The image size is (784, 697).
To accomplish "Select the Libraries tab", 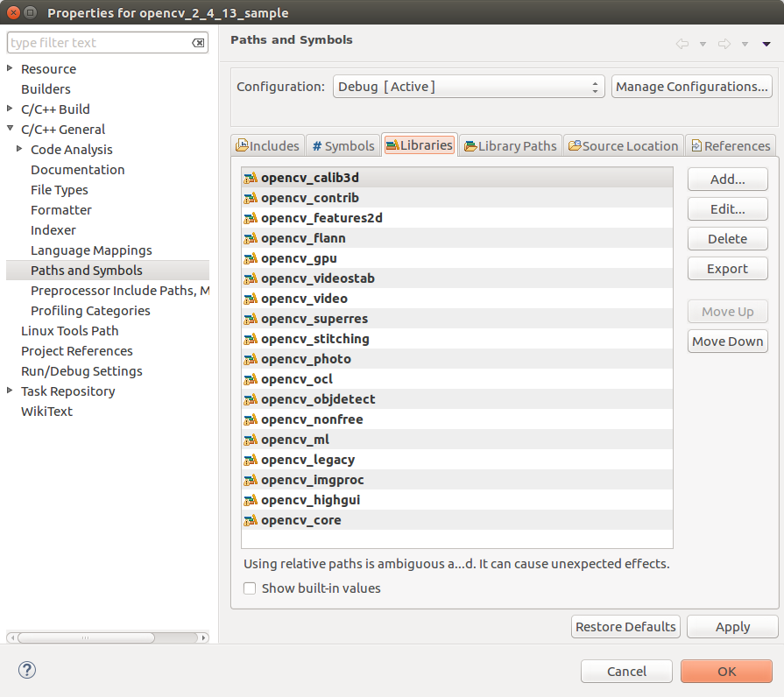I will pyautogui.click(x=420, y=144).
